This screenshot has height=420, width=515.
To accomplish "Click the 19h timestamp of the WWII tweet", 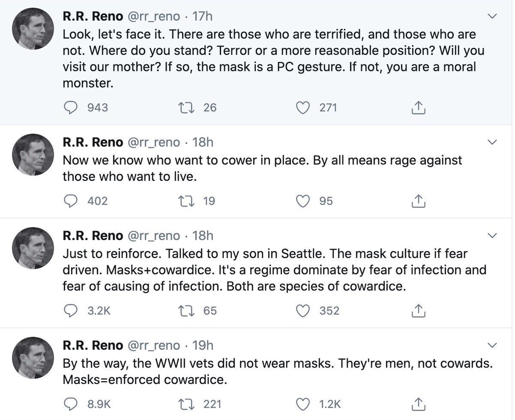I will click(203, 345).
